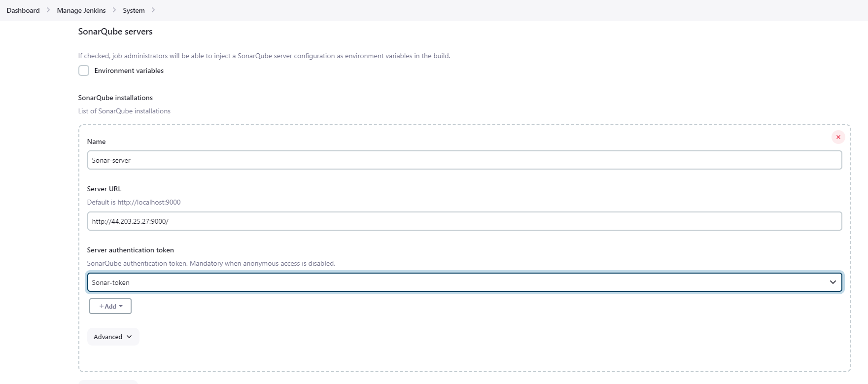
Task: Click inside the Server URL field
Action: tap(463, 221)
